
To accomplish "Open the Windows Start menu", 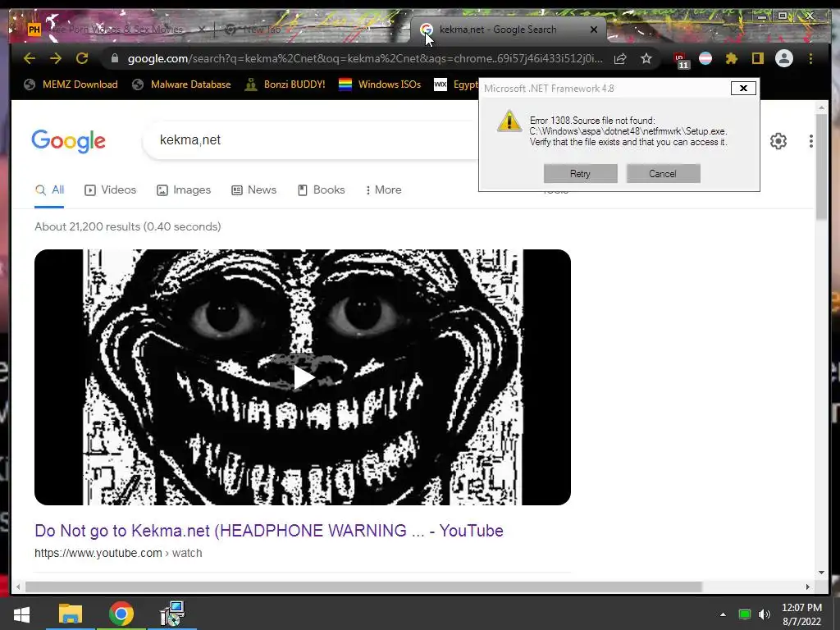I will 21,614.
